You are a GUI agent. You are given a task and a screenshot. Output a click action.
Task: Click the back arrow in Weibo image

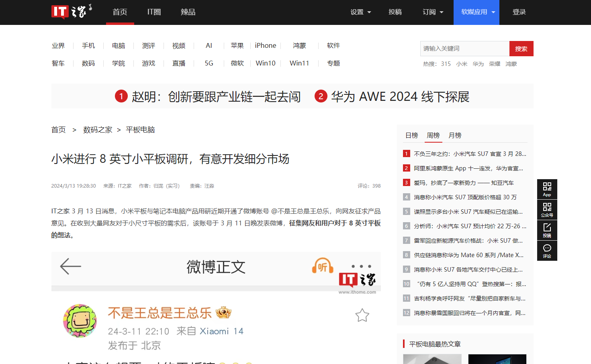coord(70,266)
